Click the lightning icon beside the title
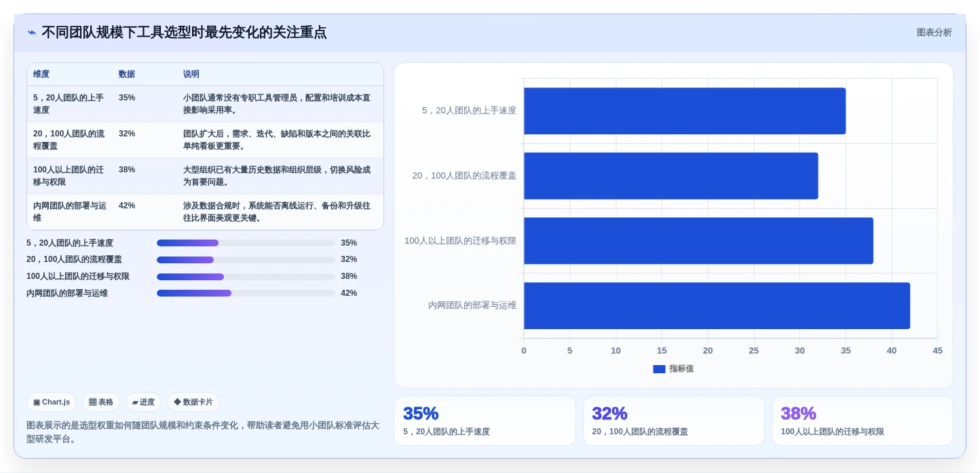Screen dimensions: 980x473 [31, 33]
